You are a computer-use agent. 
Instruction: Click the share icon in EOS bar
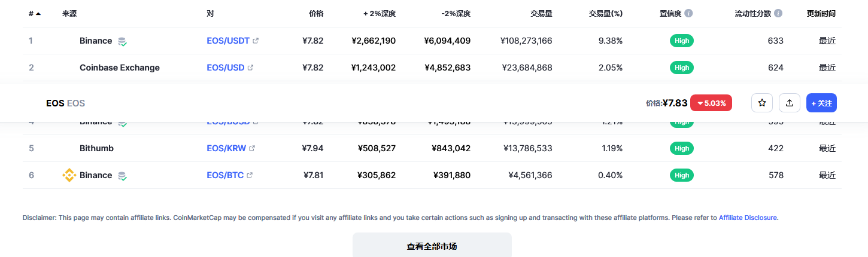coord(790,103)
